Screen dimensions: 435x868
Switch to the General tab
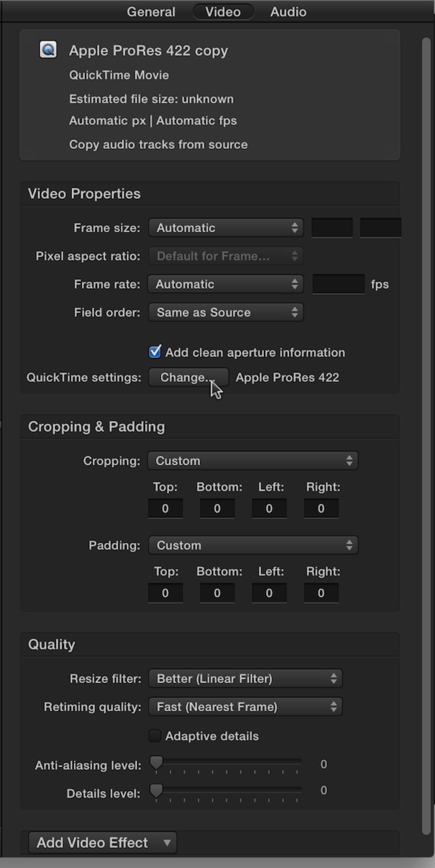(151, 12)
